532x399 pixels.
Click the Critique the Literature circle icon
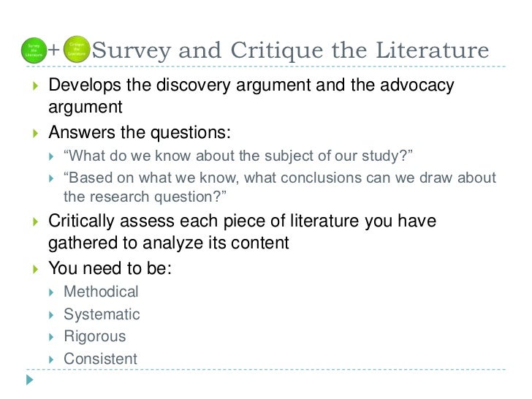[77, 49]
